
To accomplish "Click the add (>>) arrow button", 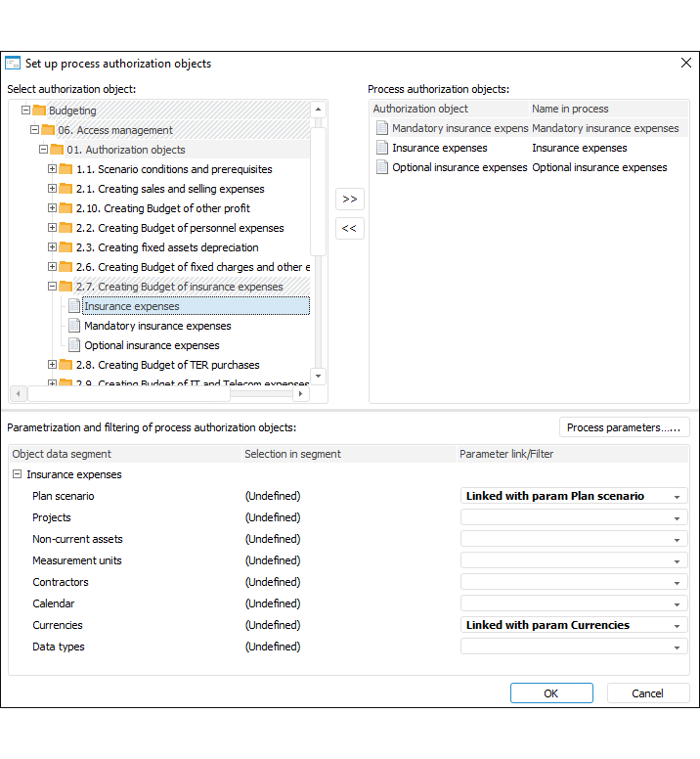I will click(x=349, y=199).
